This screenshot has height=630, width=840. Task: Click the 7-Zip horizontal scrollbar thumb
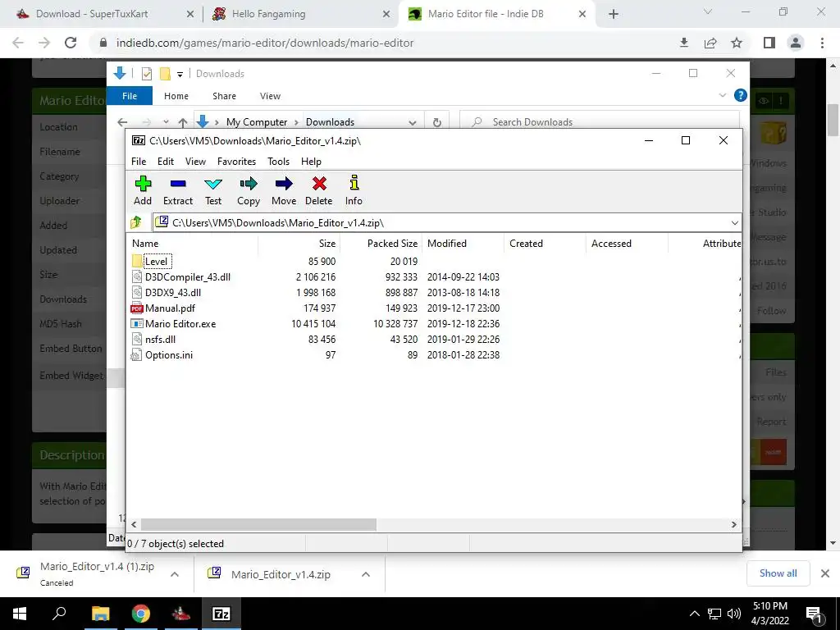coord(258,524)
